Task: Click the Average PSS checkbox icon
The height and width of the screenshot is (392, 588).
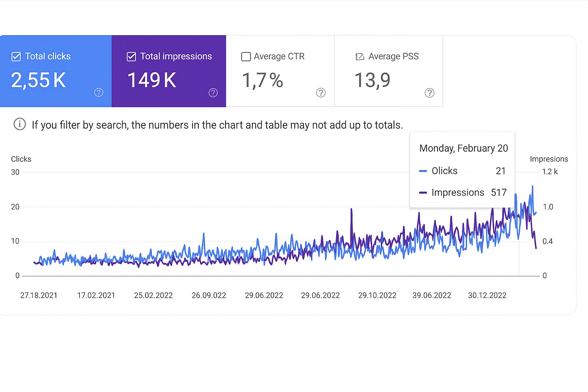Action: 360,57
